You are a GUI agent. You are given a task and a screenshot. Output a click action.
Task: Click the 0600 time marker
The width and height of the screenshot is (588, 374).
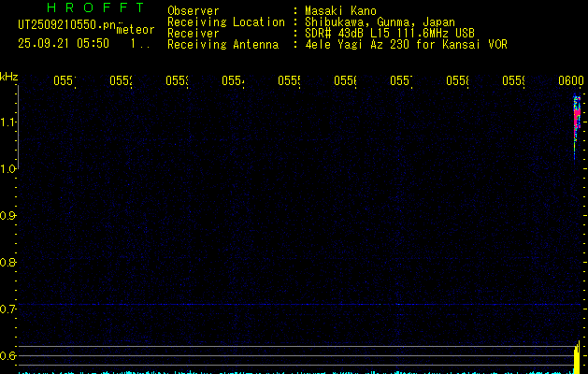(570, 82)
